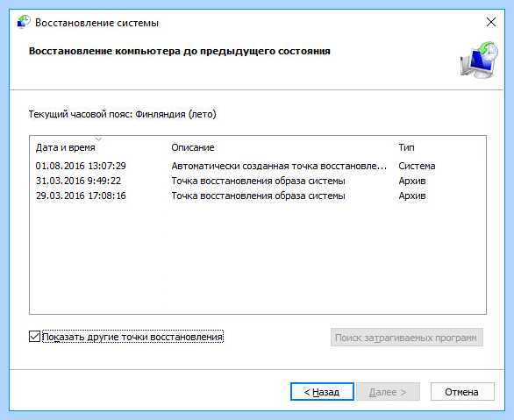
Task: Go back with the Назад button
Action: (322, 391)
